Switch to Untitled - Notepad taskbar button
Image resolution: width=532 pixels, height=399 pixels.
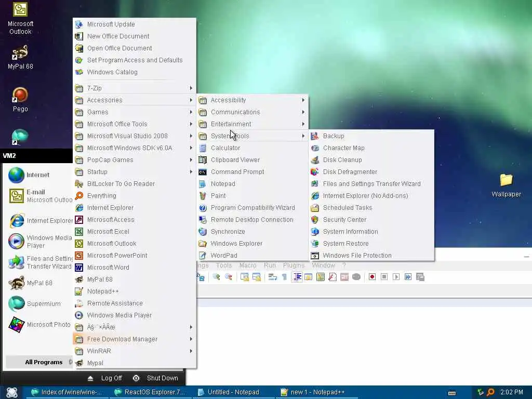pos(233,392)
